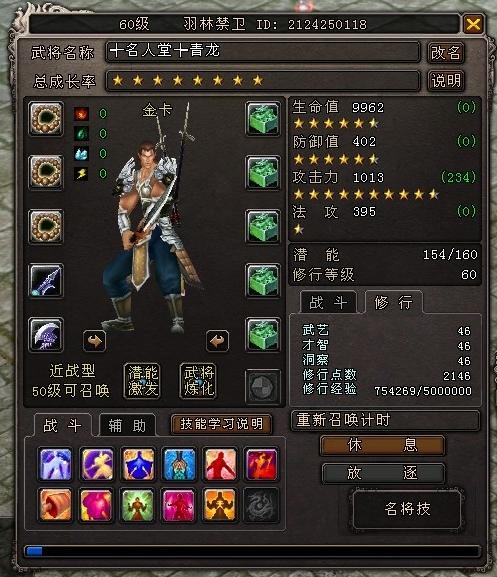Click the greyed-out dragon skill slot

pos(261,505)
